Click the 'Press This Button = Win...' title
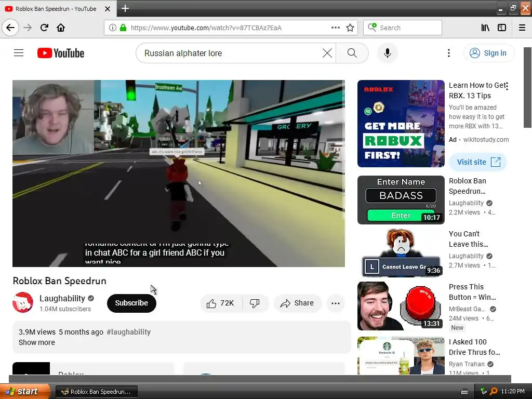 click(x=472, y=292)
